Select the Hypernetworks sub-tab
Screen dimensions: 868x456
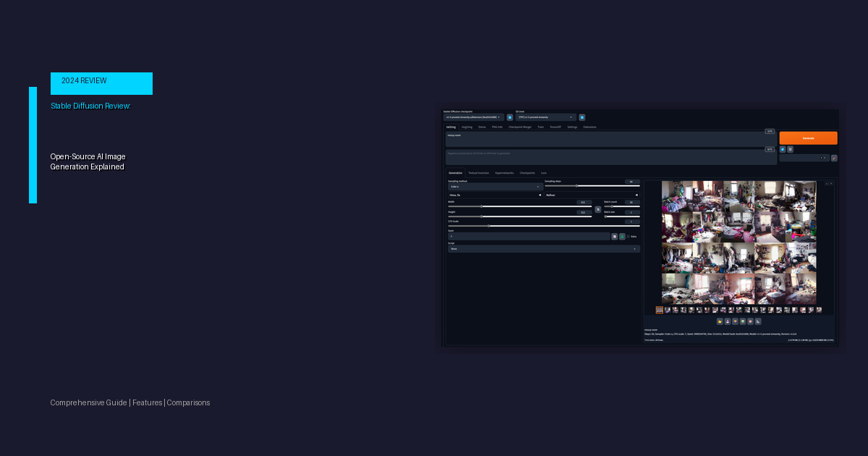(504, 173)
